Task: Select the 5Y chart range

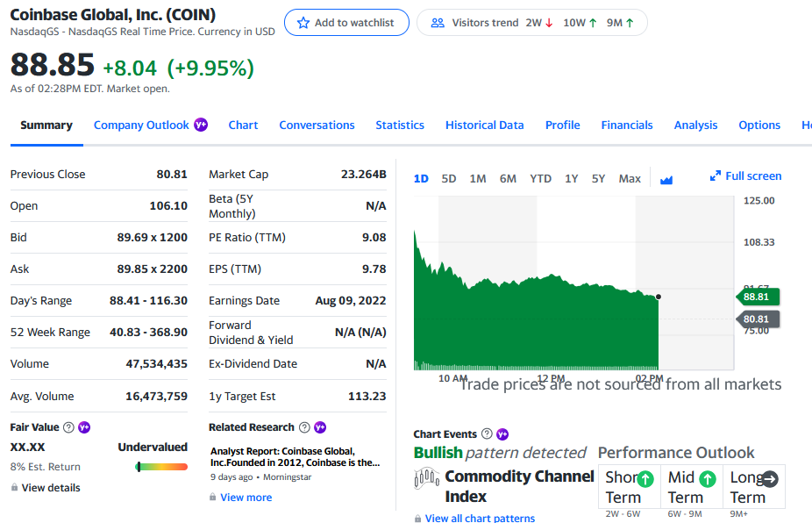Action: tap(598, 179)
